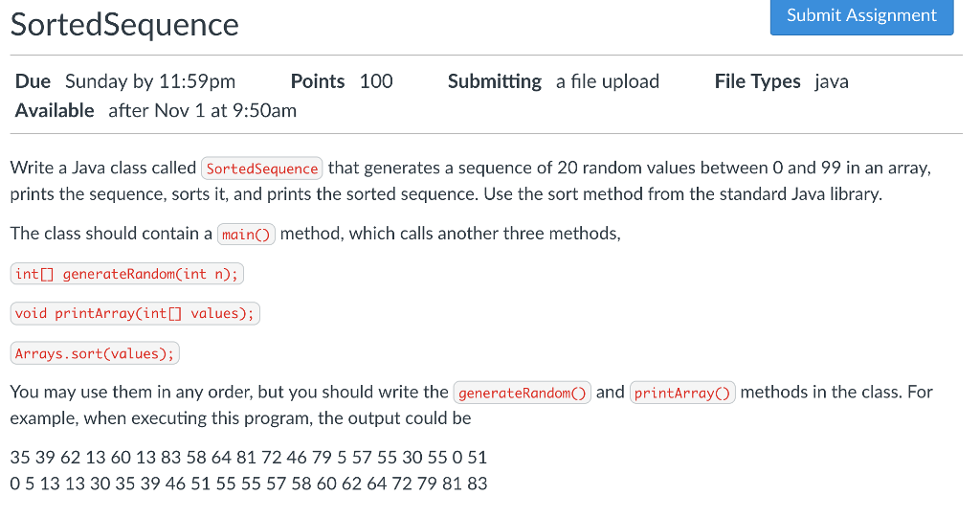
Task: Click the points value 100
Action: (376, 81)
